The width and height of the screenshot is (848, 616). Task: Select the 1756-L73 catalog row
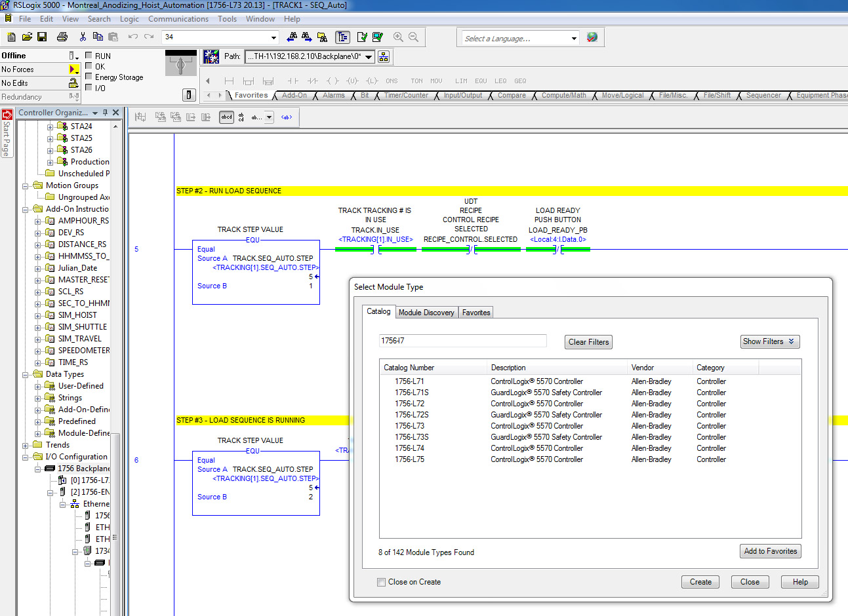(409, 426)
